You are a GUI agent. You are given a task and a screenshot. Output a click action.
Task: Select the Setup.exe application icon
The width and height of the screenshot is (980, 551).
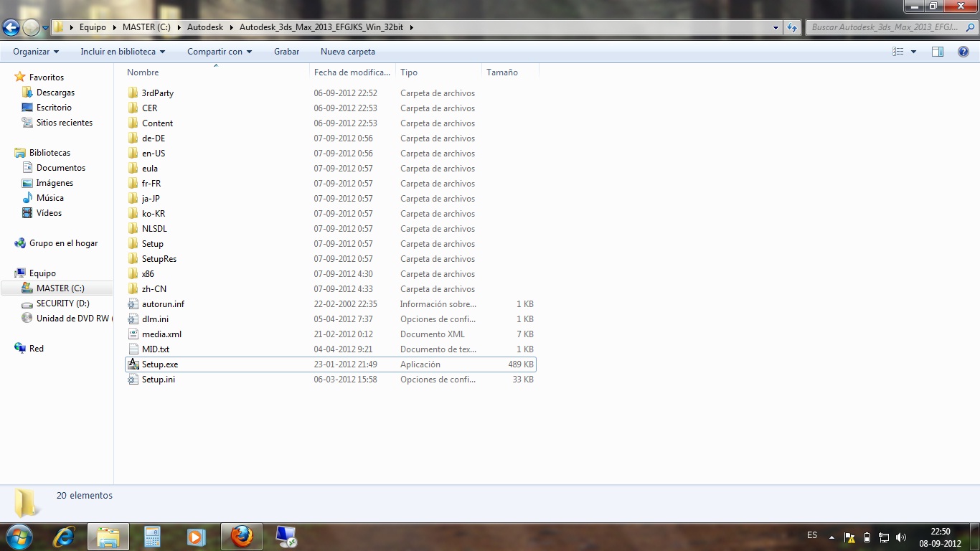click(x=133, y=364)
